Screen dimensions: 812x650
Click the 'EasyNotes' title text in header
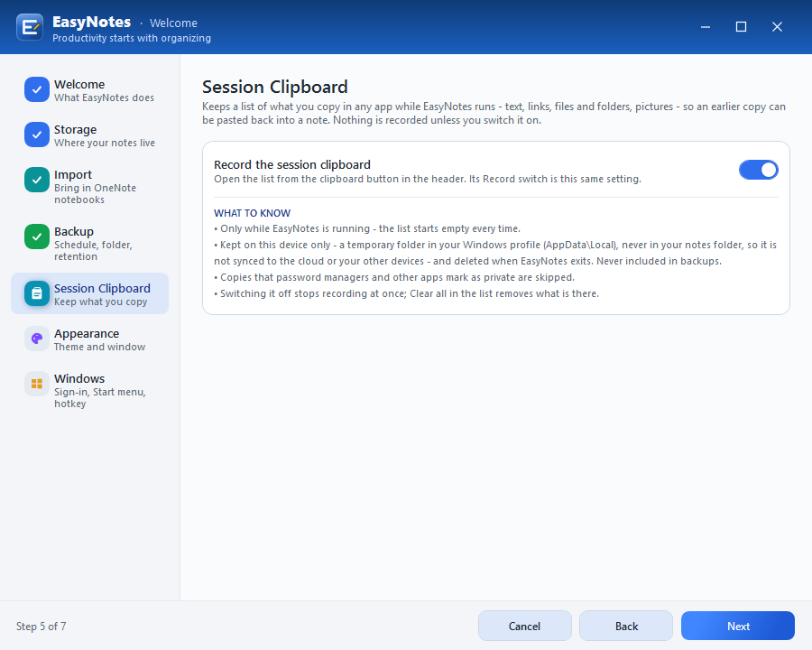coord(92,22)
